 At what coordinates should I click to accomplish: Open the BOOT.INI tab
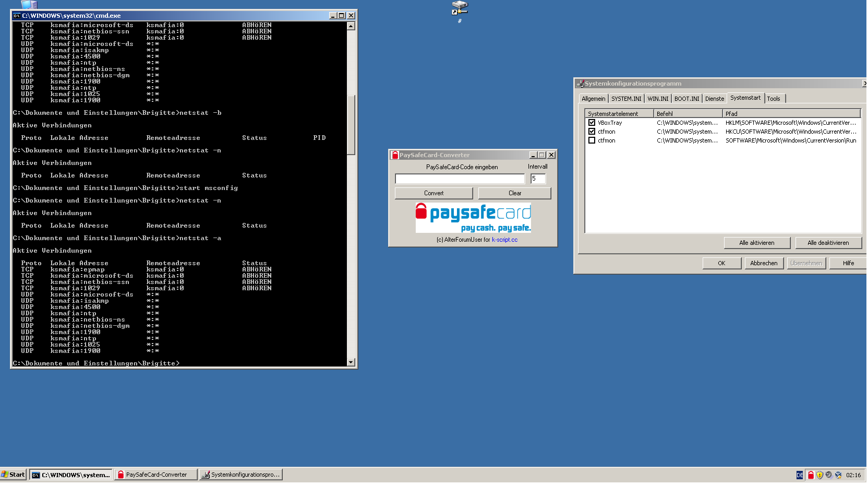pos(686,99)
